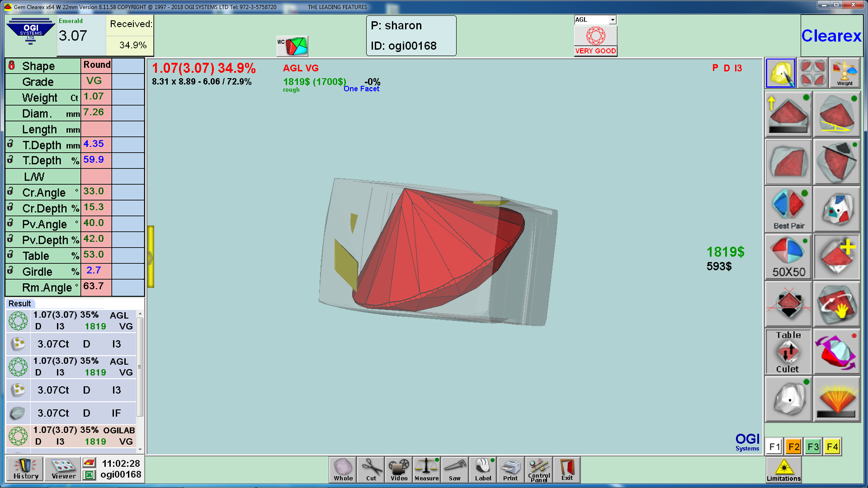Open the Video tool
Image resolution: width=868 pixels, height=488 pixels.
(398, 470)
